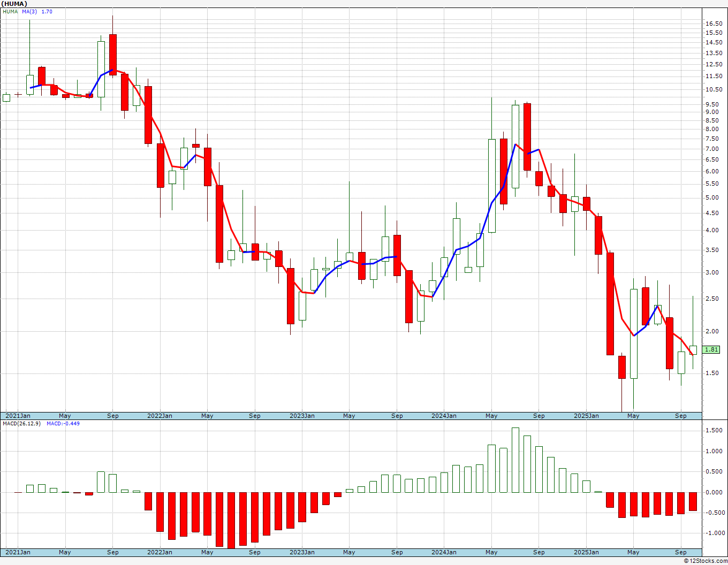The image size is (728, 565).
Task: Click the 11.50 price axis label
Action: [714, 77]
